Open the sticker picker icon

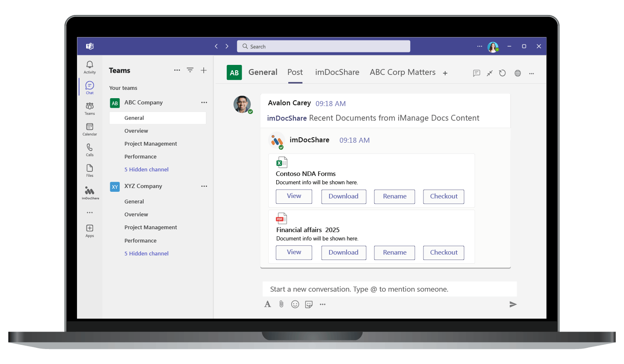pyautogui.click(x=309, y=305)
